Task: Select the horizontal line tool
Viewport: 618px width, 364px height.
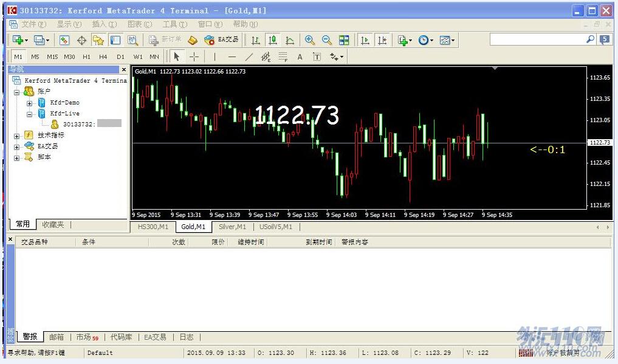Action: 232,57
